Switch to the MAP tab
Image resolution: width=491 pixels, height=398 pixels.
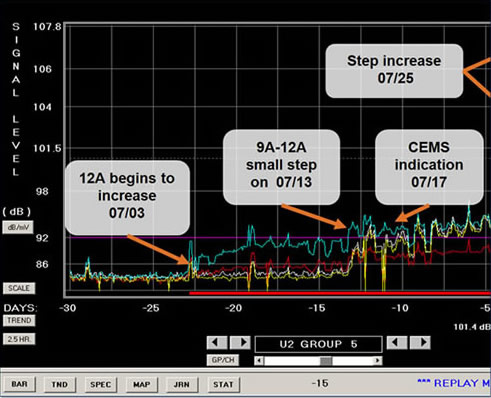point(141,384)
